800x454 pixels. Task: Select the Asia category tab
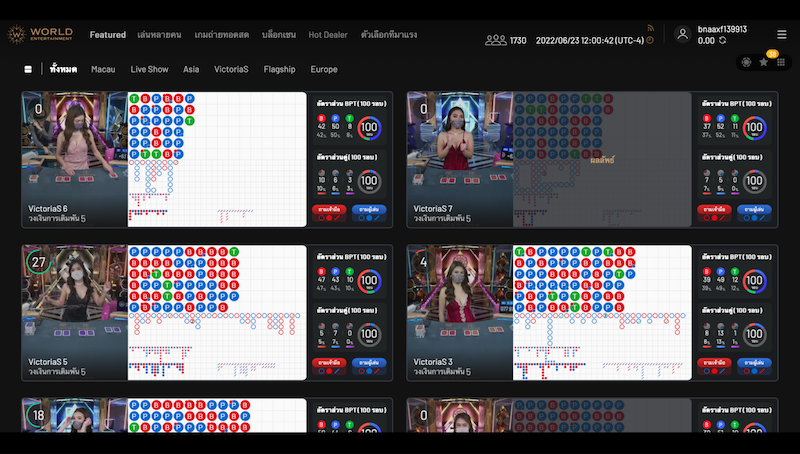point(191,69)
